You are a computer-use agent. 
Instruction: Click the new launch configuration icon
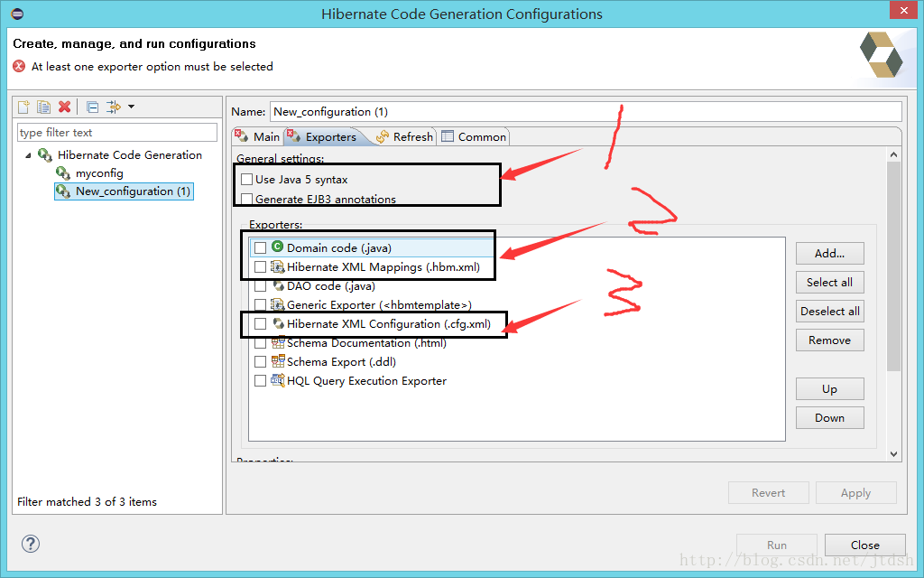[23, 107]
